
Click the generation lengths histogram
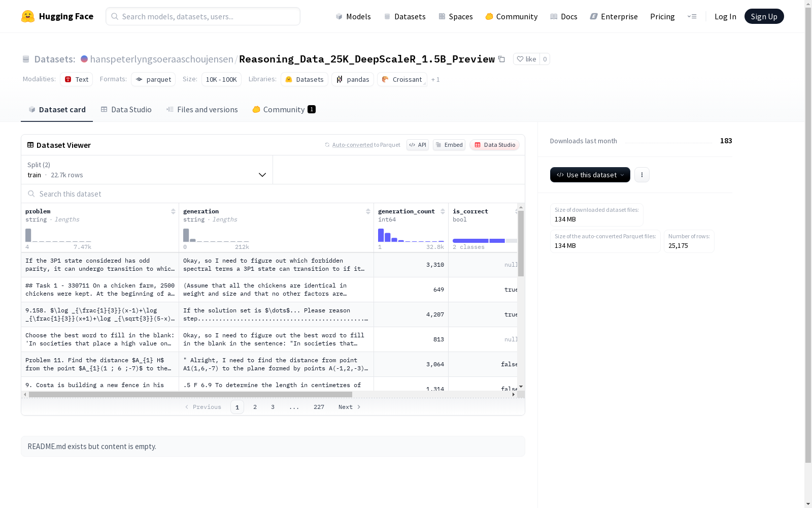[216, 235]
